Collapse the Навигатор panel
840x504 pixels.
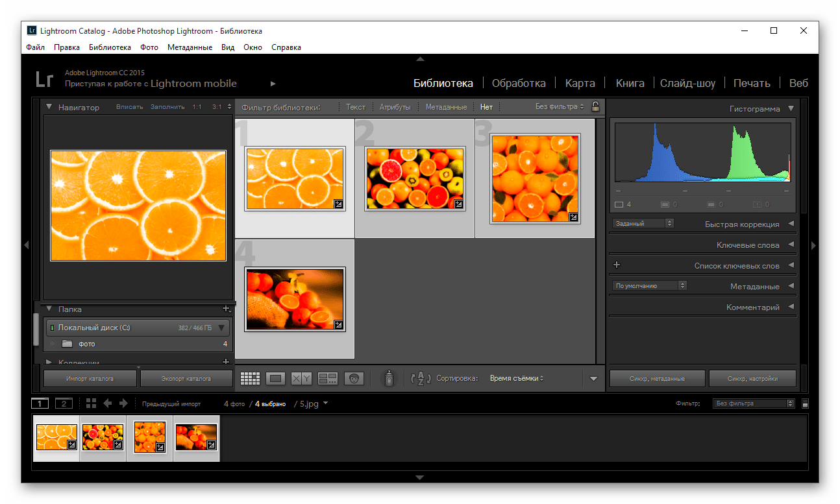point(49,107)
